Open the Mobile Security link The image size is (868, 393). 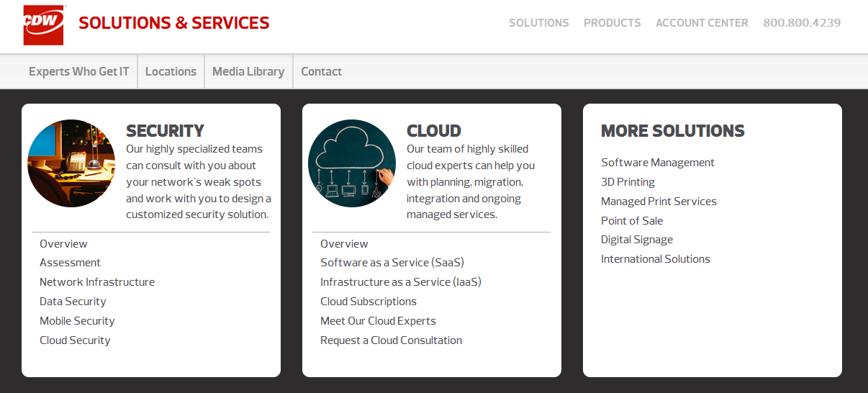pyautogui.click(x=77, y=321)
